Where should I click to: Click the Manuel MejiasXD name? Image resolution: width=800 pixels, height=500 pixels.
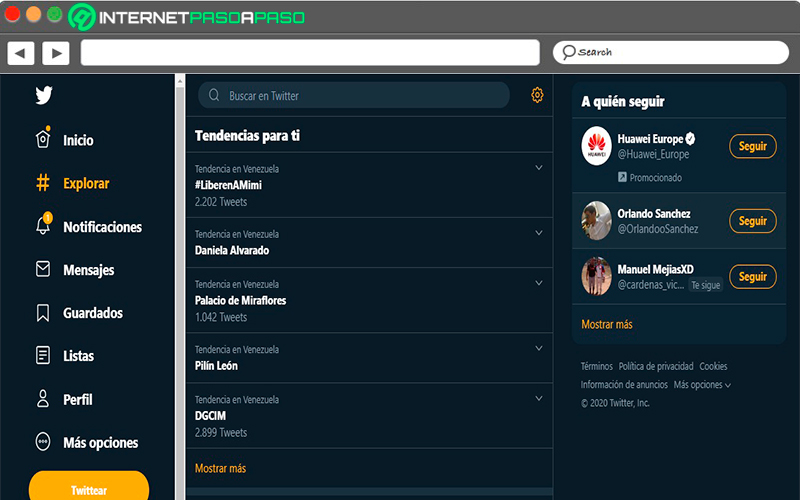coord(656,269)
